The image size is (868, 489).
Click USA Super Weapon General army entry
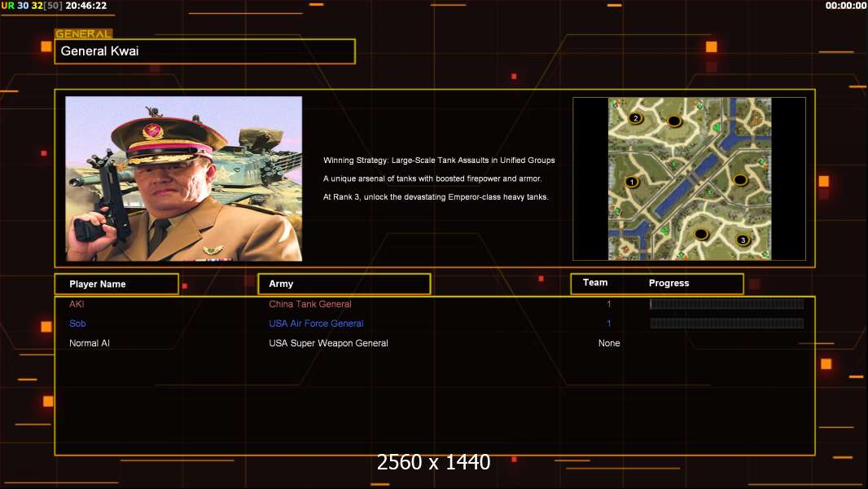point(328,343)
